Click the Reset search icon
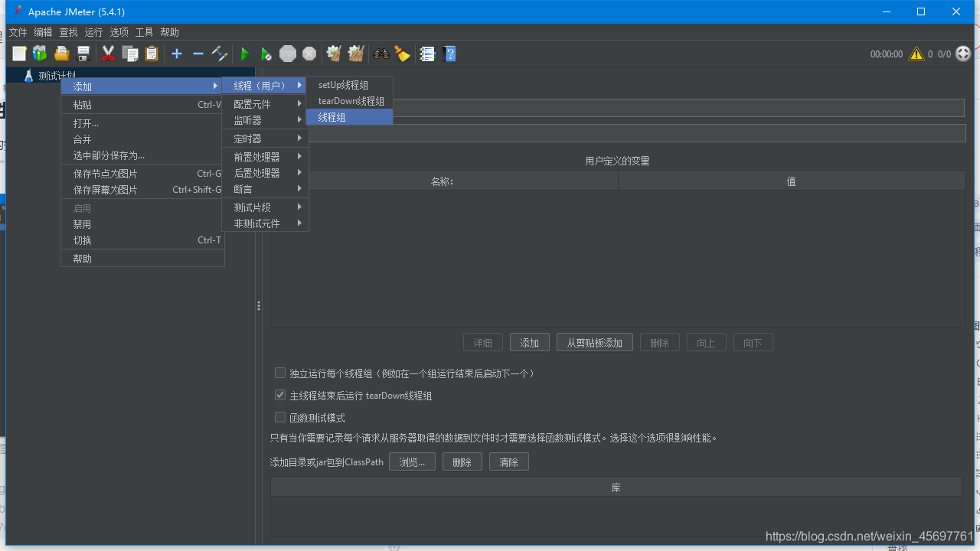The image size is (980, 551). pyautogui.click(x=403, y=54)
